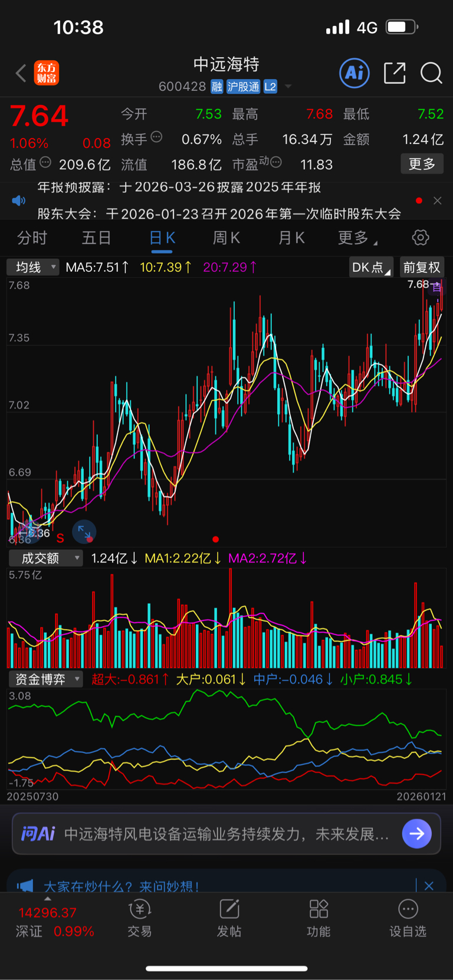Tap 小户:0.845 fund flow label
453x980 pixels.
click(376, 679)
